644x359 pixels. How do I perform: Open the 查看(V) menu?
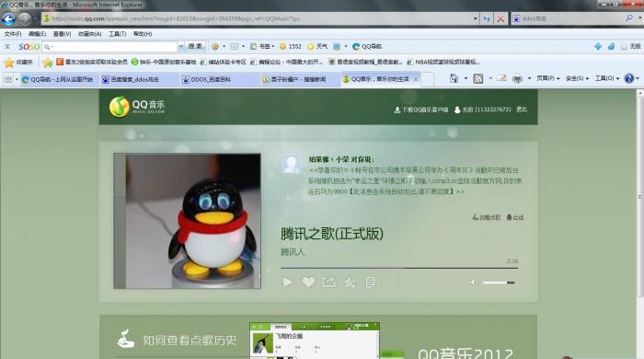[62, 34]
